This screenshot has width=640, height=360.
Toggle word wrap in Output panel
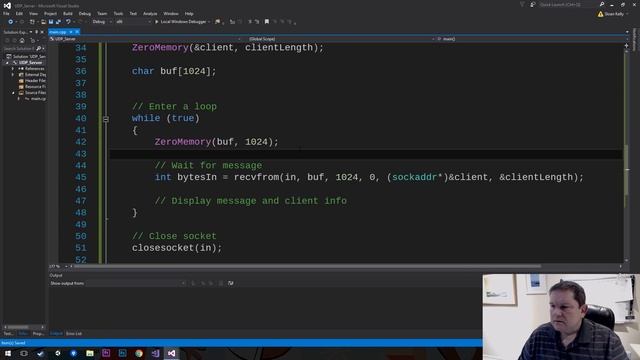[231, 283]
